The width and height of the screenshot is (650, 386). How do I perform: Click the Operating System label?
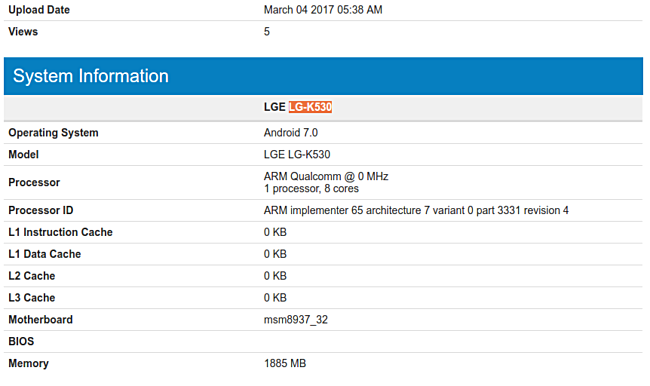(x=53, y=133)
